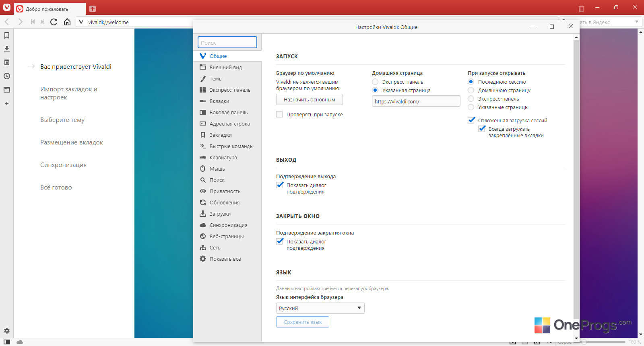Toggle Всегда загружать закреплённые вкладки

(482, 129)
